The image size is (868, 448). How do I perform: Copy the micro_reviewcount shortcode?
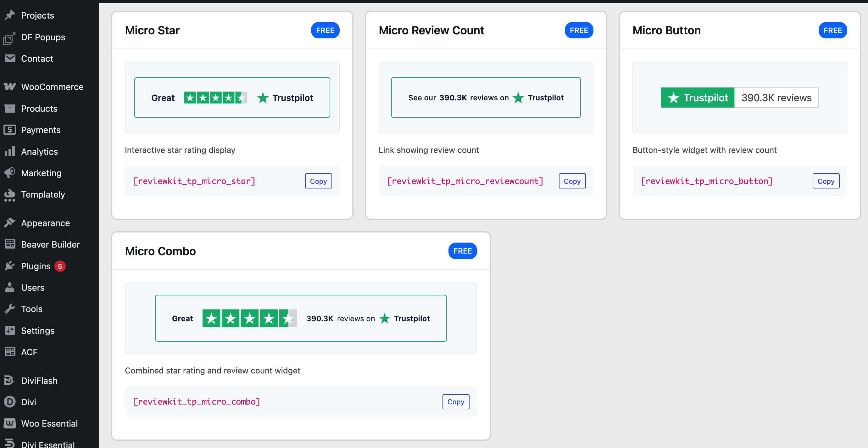tap(572, 181)
